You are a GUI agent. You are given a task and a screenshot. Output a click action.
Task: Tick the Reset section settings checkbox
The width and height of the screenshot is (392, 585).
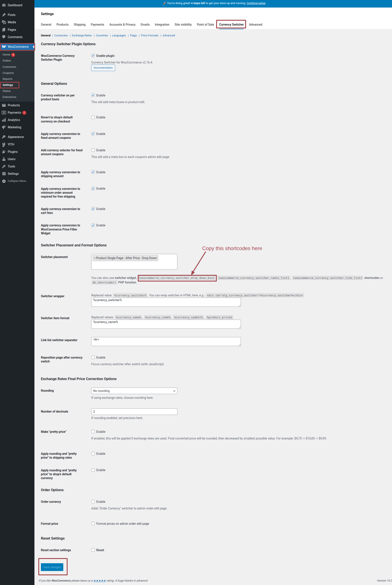pyautogui.click(x=93, y=550)
